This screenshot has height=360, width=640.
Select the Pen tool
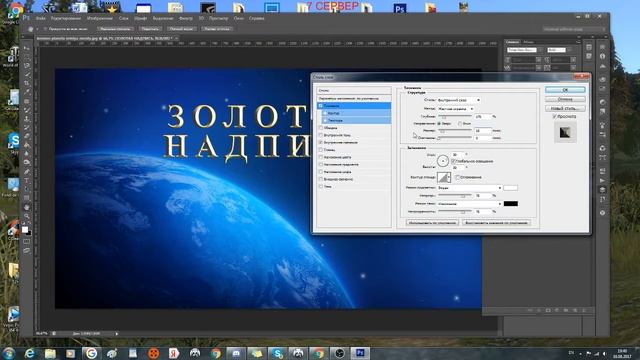27,172
